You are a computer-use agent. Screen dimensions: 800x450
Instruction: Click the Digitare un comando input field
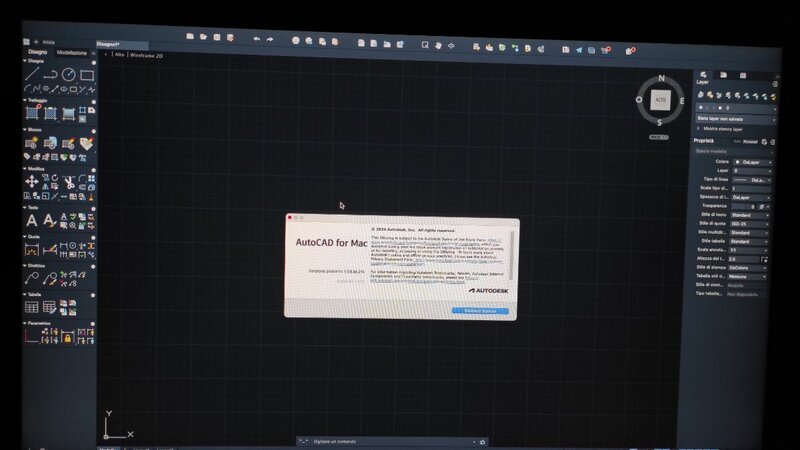click(393, 441)
